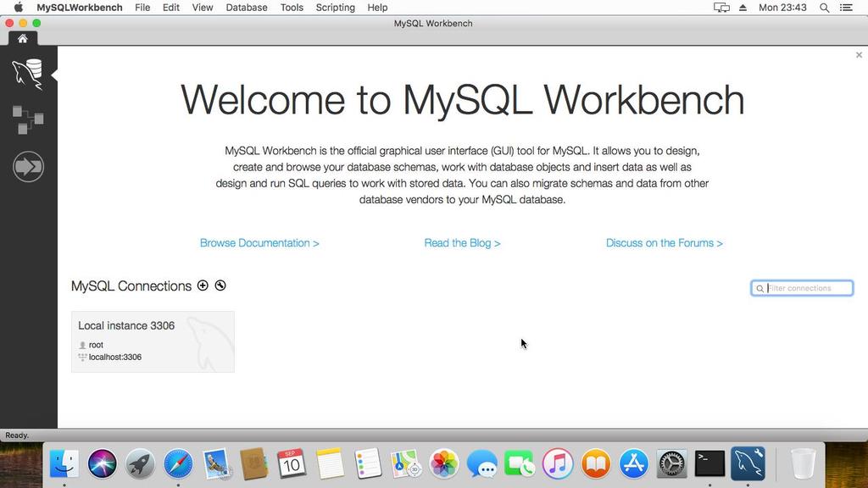868x488 pixels.
Task: Click the Mon 23:43 clock in menu bar
Action: 782,8
